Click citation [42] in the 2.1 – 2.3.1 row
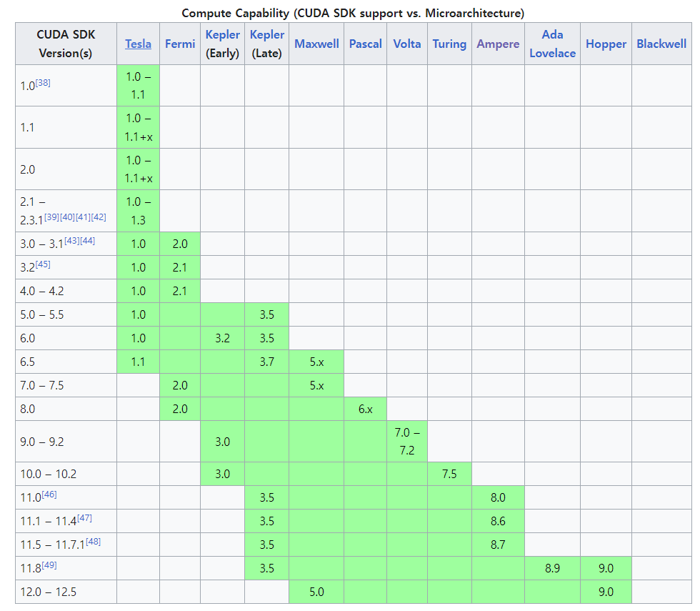This screenshot has height=611, width=700. click(x=99, y=217)
